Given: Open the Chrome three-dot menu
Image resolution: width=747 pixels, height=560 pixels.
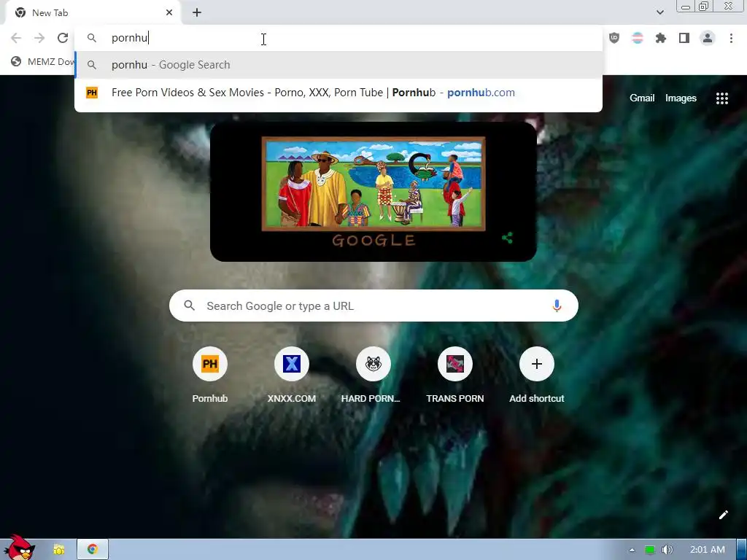Looking at the screenshot, I should point(731,38).
